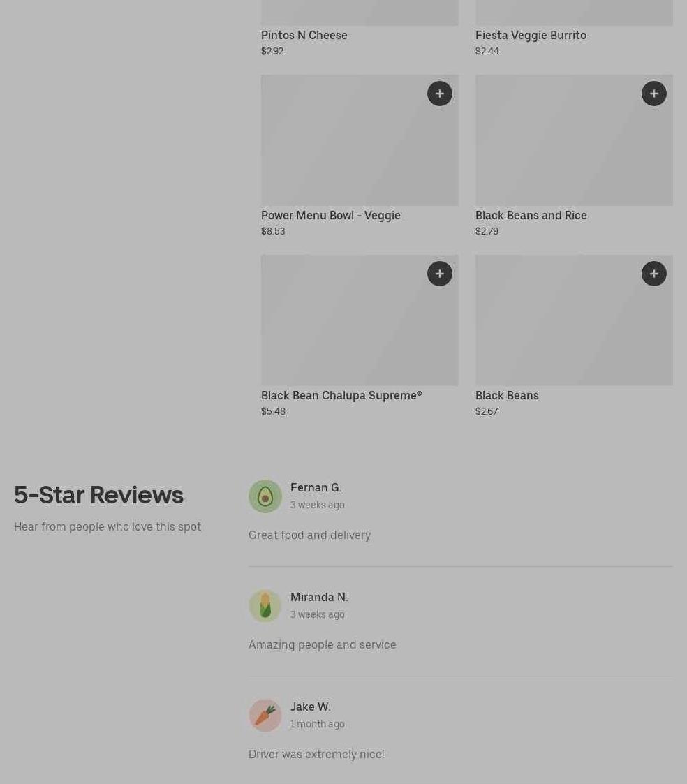Click the Jake W. reviewer name
The width and height of the screenshot is (687, 784).
(x=311, y=707)
